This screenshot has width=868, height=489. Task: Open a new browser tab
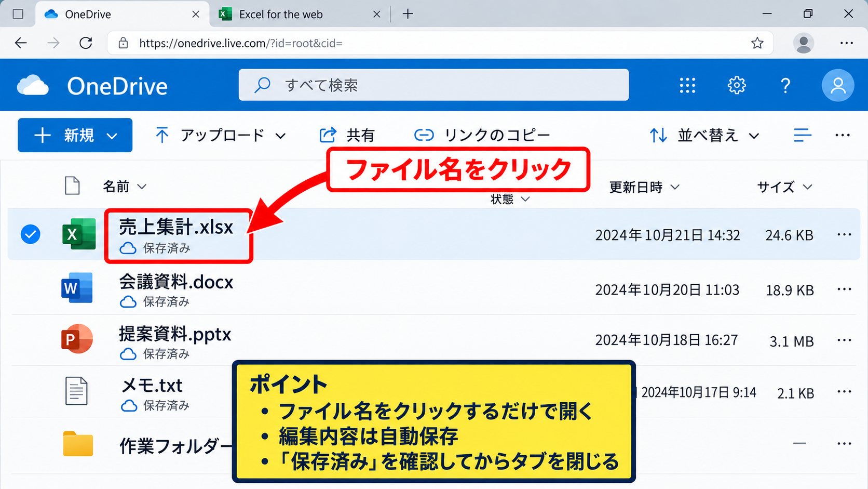(x=408, y=14)
